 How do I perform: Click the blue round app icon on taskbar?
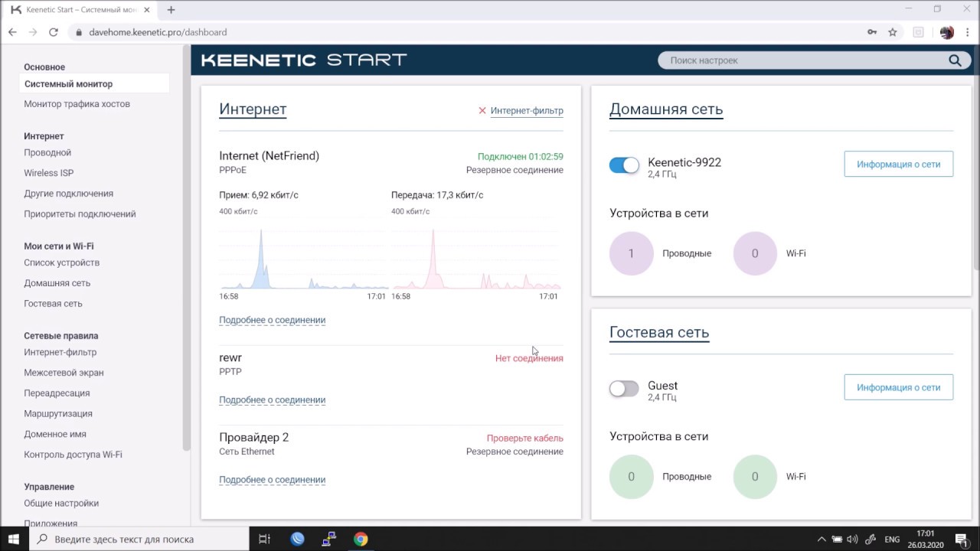[297, 539]
